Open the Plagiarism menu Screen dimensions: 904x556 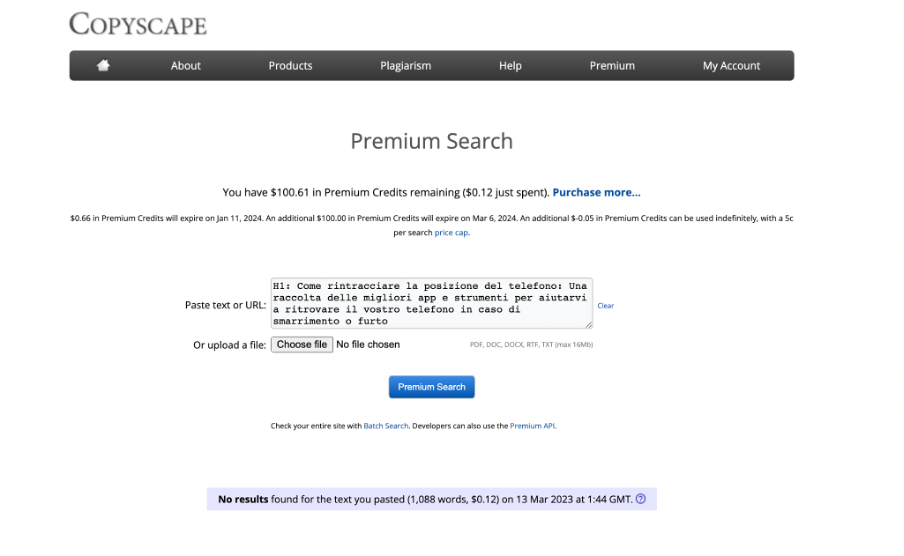pyautogui.click(x=405, y=66)
